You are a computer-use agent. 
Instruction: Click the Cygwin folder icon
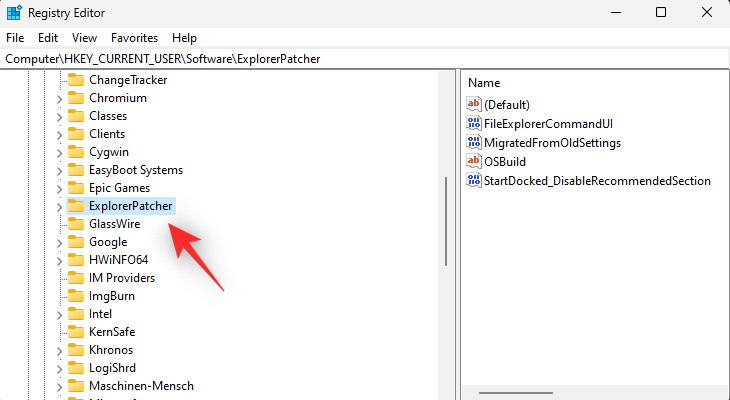pos(75,152)
